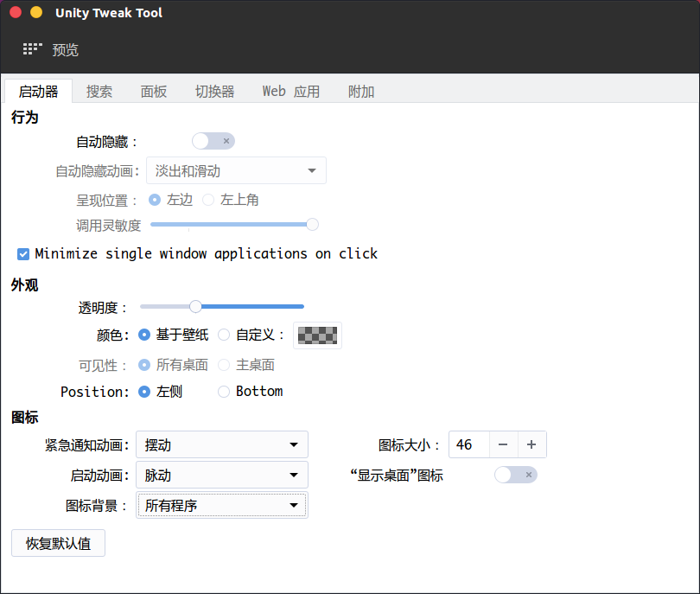
Task: Open the 紧急通知动画 dropdown
Action: [x=222, y=445]
